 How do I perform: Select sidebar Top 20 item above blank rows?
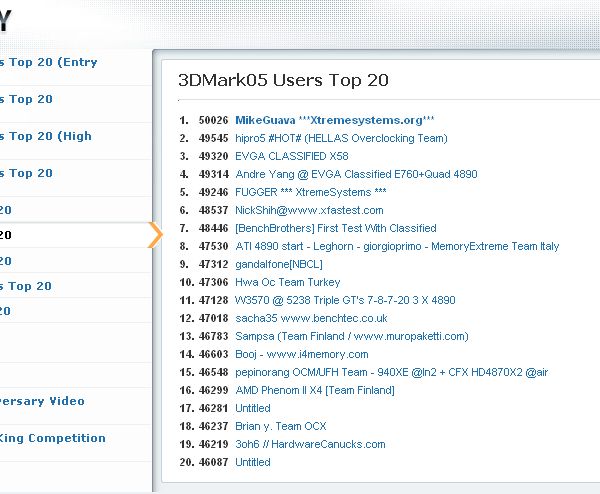click(x=5, y=311)
